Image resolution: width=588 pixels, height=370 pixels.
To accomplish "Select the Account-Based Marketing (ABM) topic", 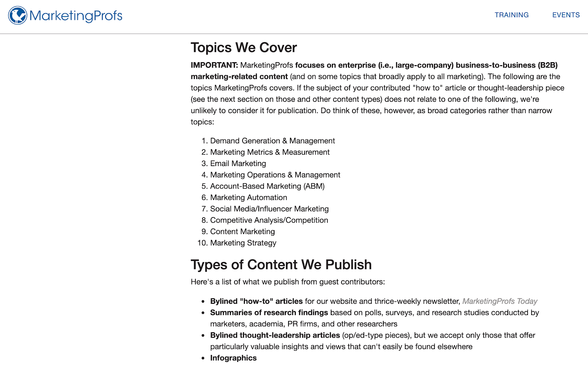I will tap(267, 186).
